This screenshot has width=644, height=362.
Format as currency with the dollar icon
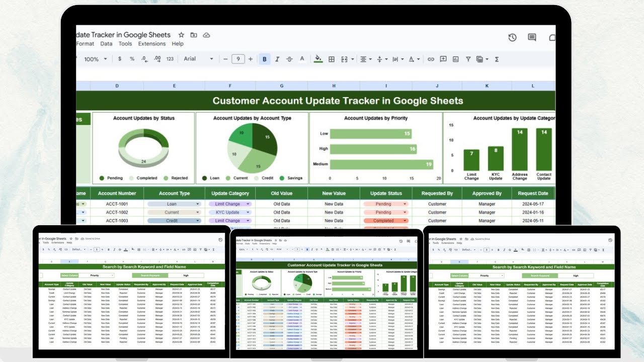point(120,59)
